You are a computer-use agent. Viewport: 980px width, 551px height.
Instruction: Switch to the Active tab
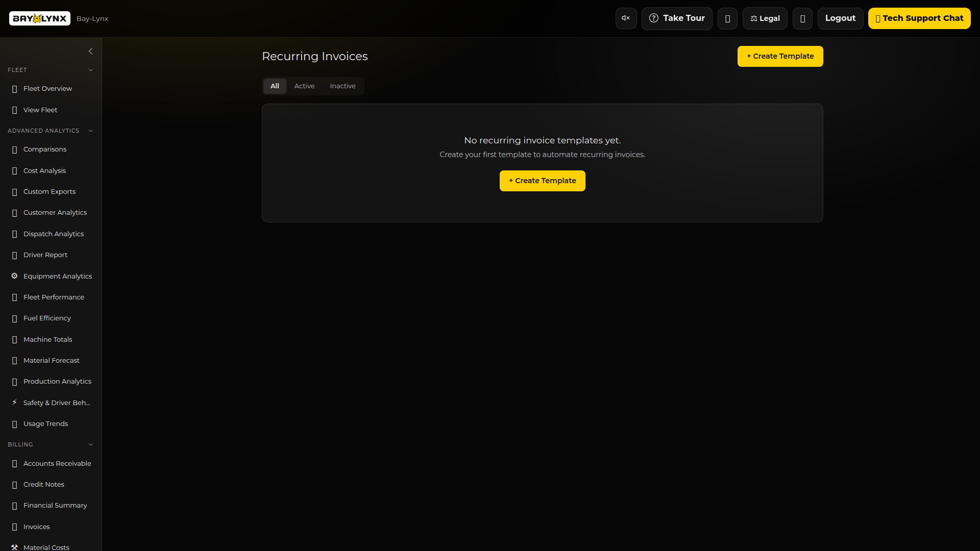[304, 86]
